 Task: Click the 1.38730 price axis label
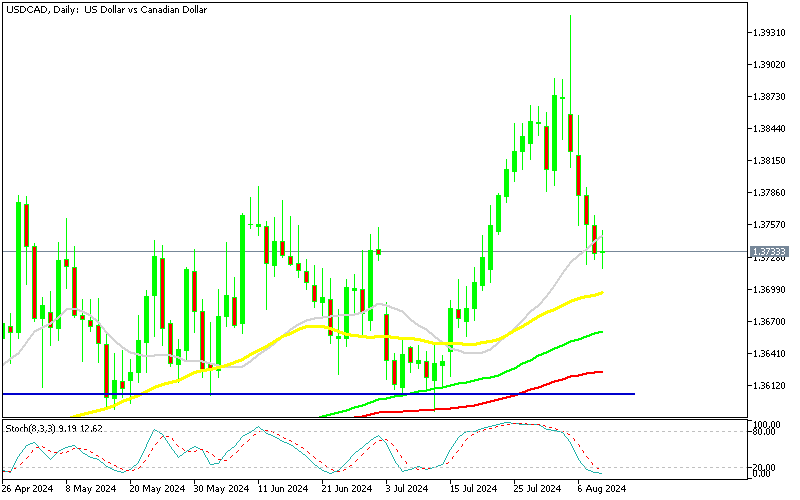(769, 96)
